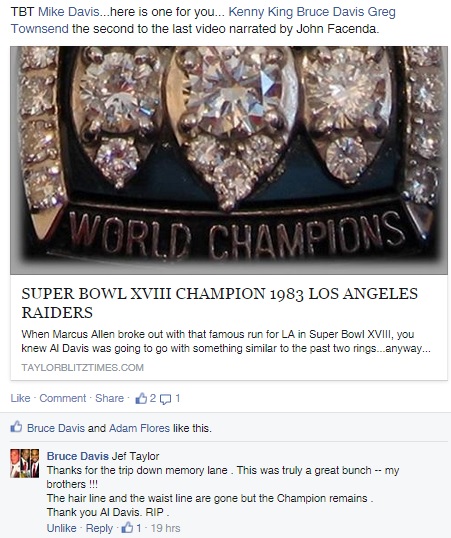This screenshot has width=451, height=538.
Task: Open Super Bowl XVIII Champion article title
Action: [220, 303]
